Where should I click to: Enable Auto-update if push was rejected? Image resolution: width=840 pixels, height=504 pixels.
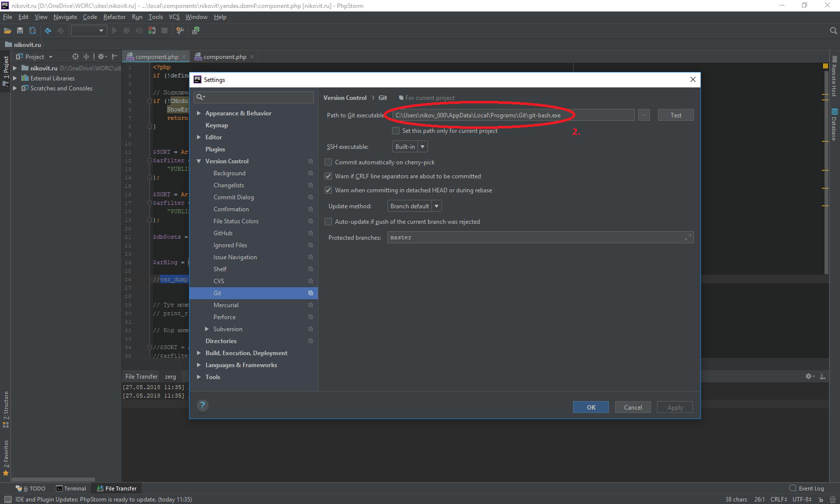328,222
